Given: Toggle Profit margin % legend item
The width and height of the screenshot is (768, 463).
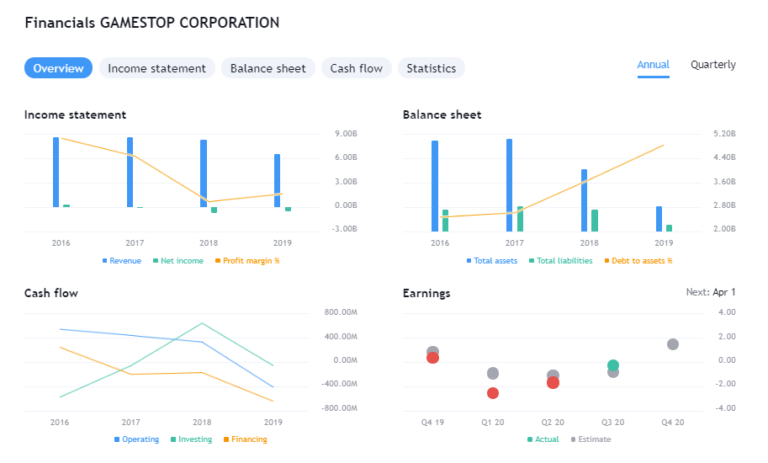Looking at the screenshot, I should pyautogui.click(x=246, y=260).
